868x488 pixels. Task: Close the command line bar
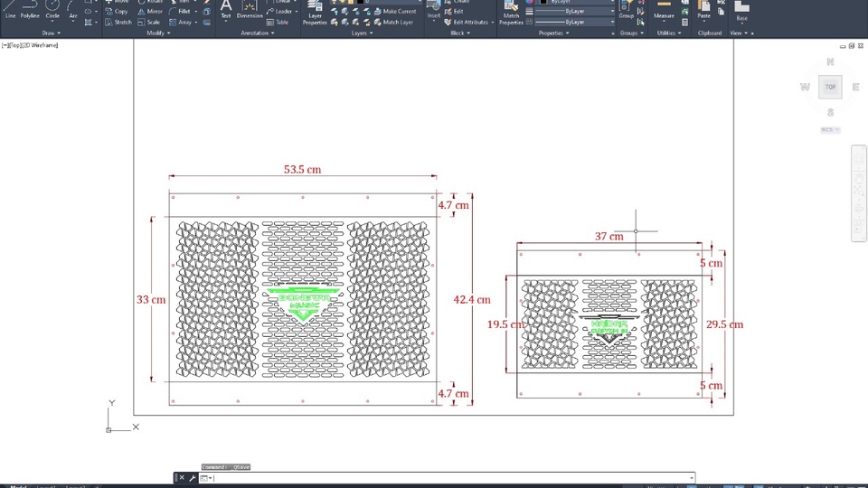point(182,478)
